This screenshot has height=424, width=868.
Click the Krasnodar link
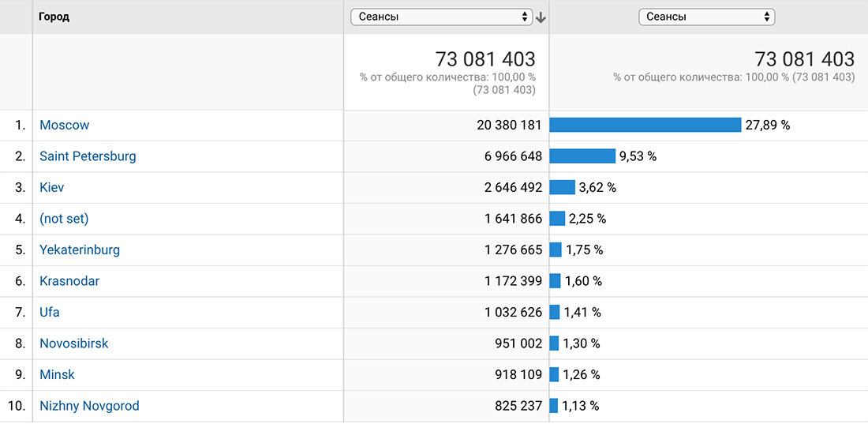pyautogui.click(x=69, y=281)
